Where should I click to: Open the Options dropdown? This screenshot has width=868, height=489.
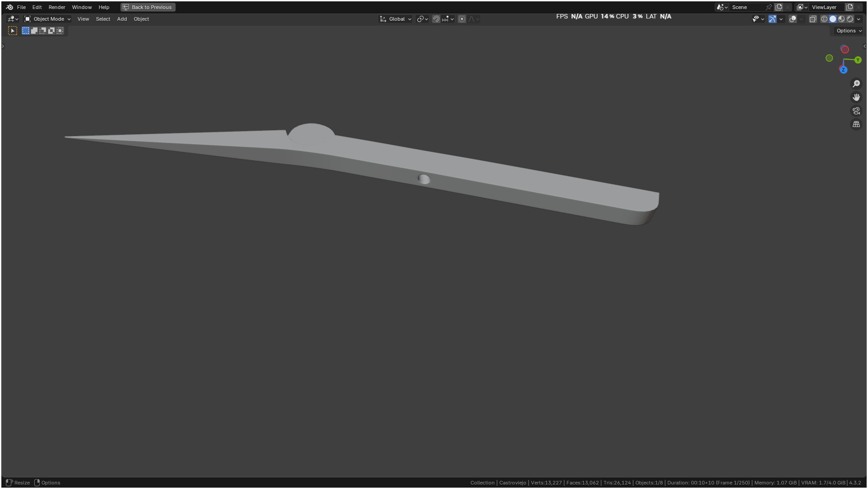849,31
